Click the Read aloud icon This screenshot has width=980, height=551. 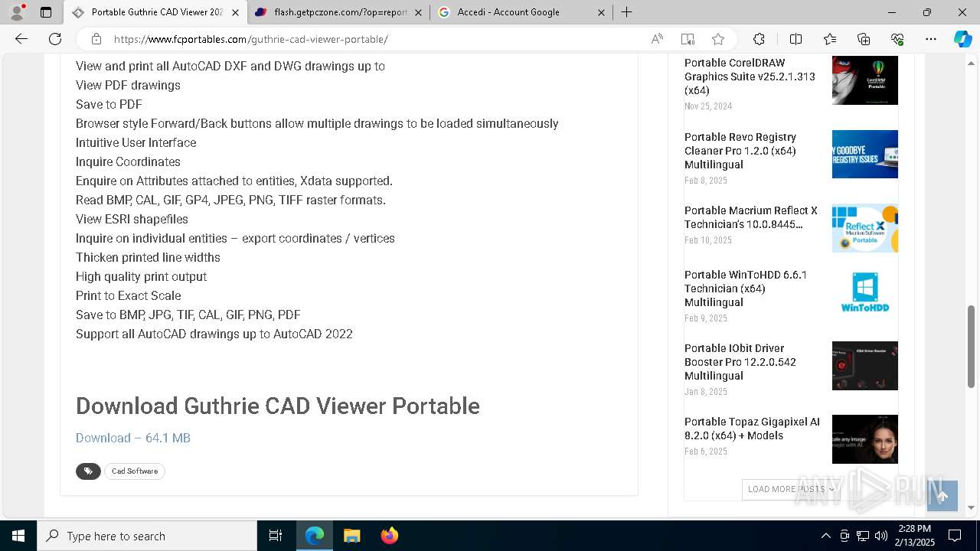(657, 39)
